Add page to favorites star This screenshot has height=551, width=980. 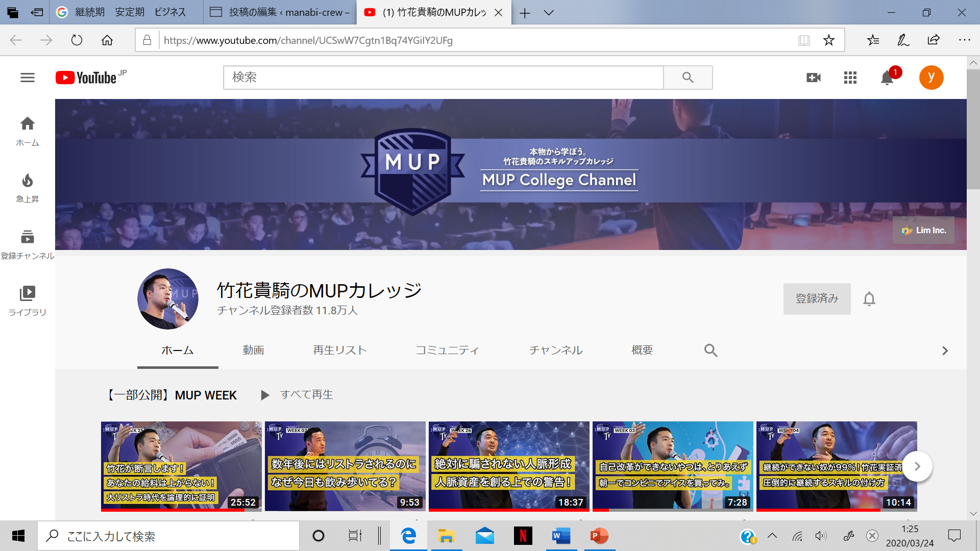[x=829, y=40]
